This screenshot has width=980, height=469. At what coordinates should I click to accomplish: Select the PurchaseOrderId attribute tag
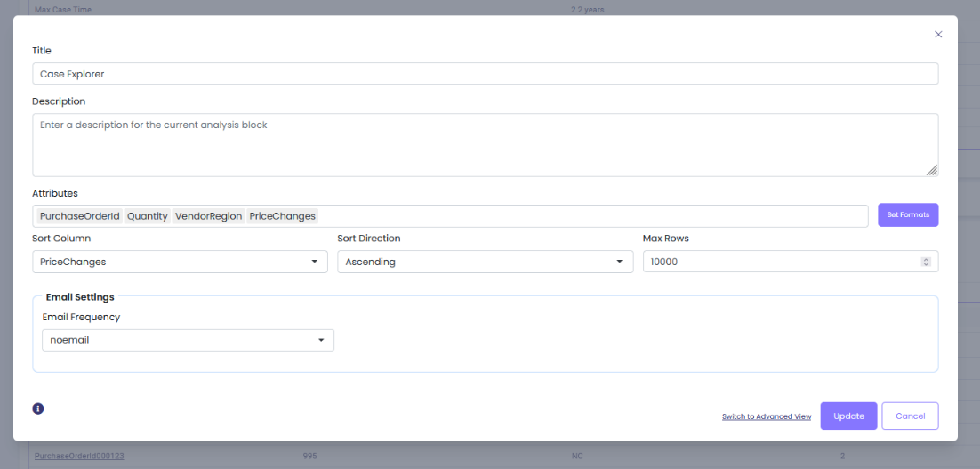tap(79, 216)
